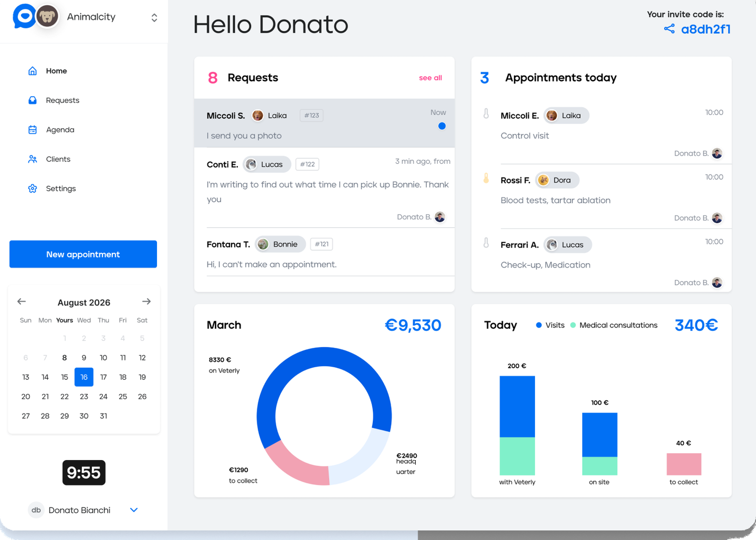Open Settings from the sidebar
The width and height of the screenshot is (756, 540).
point(52,189)
